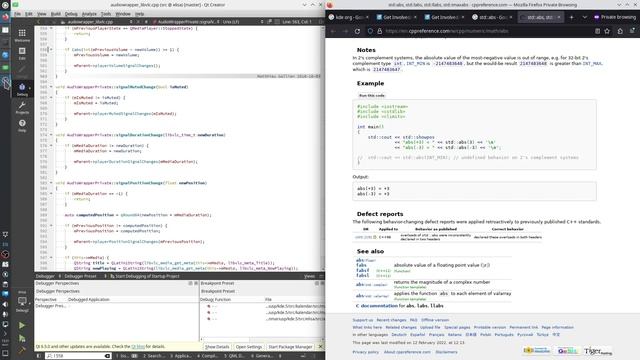Open the Firefox tab list dropdown

(x=584, y=17)
